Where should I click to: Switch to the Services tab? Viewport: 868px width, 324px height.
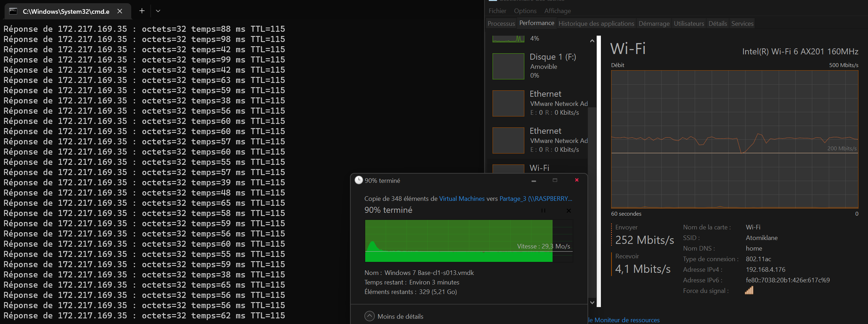(x=742, y=23)
